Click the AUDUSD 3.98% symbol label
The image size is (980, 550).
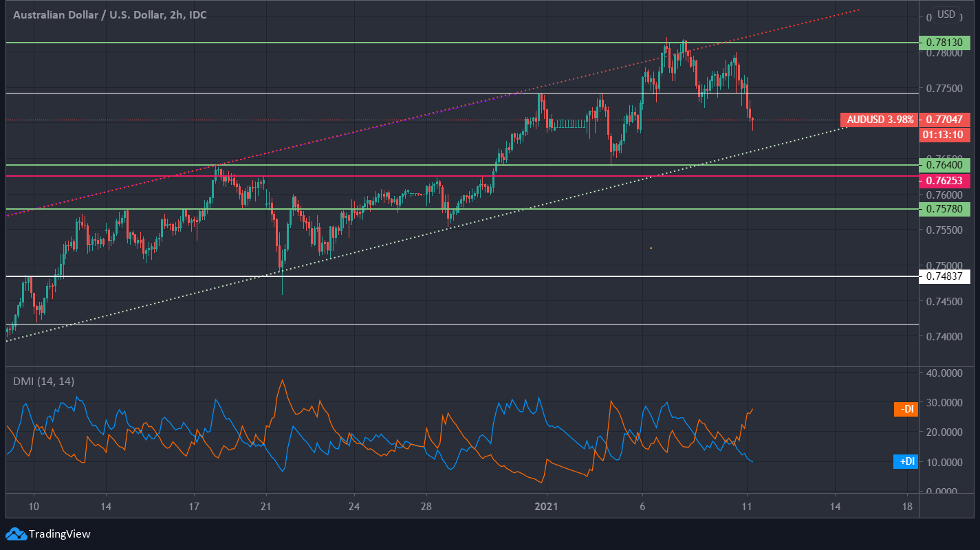pyautogui.click(x=880, y=120)
